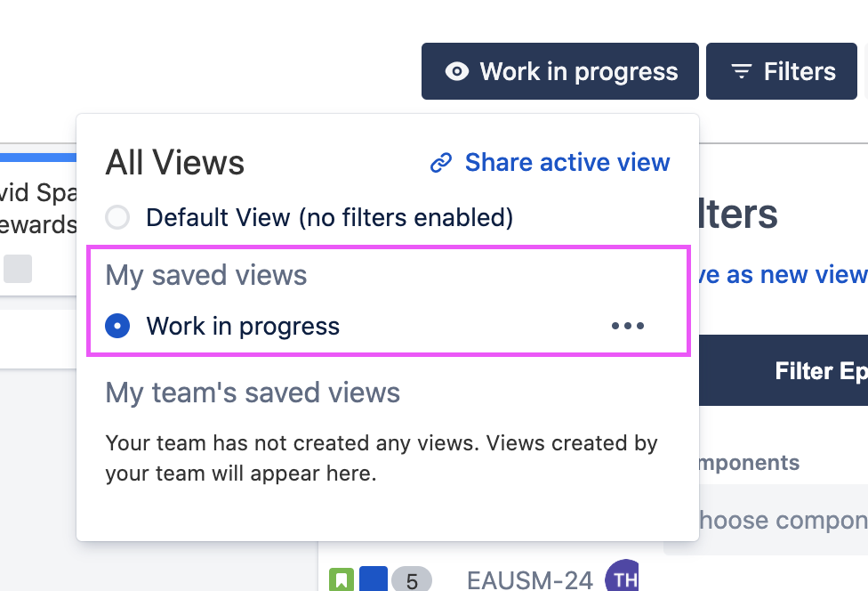Click the eye icon in the top button
Screen dimensions: 868x591
coord(456,72)
